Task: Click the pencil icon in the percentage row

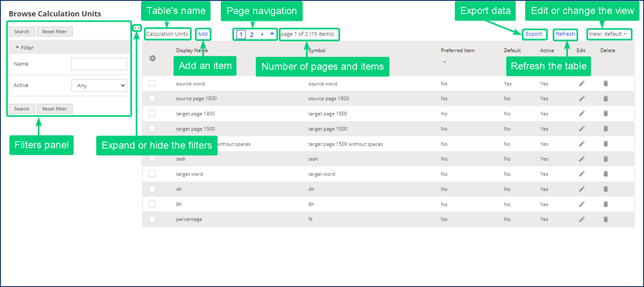Action: (x=581, y=219)
